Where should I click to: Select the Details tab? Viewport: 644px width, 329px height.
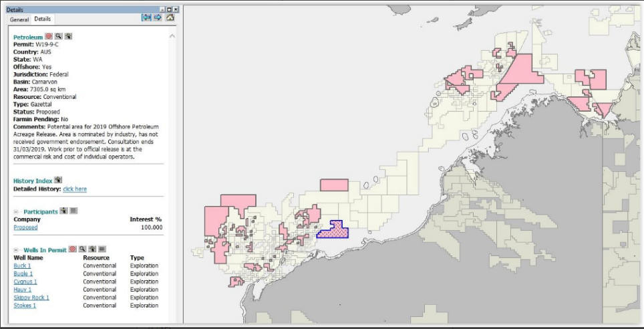(43, 19)
